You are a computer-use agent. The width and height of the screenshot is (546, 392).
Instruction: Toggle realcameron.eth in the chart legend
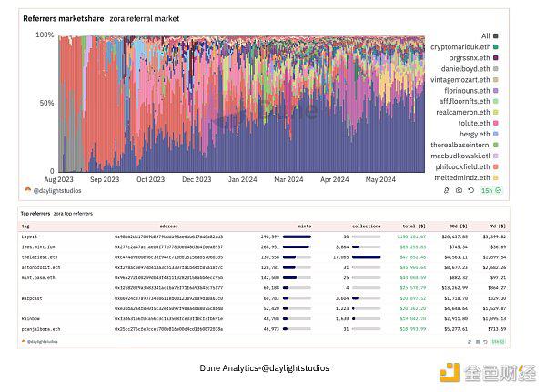[x=467, y=112]
